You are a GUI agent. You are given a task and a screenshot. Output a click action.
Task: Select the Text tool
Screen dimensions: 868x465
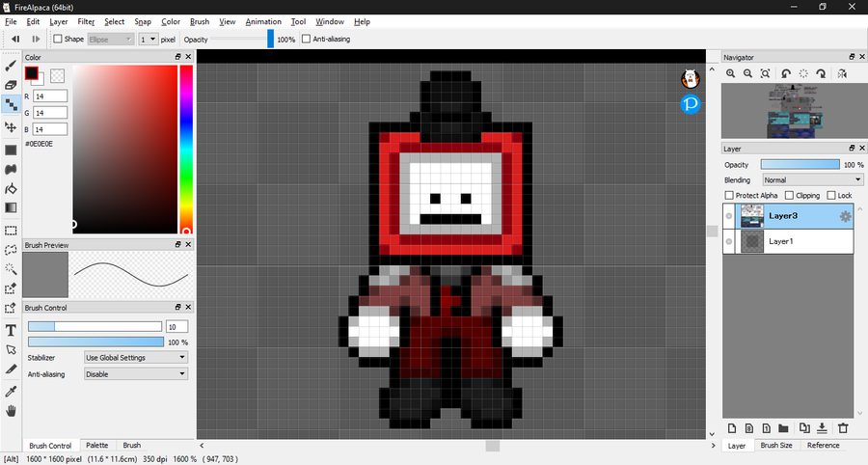[11, 331]
